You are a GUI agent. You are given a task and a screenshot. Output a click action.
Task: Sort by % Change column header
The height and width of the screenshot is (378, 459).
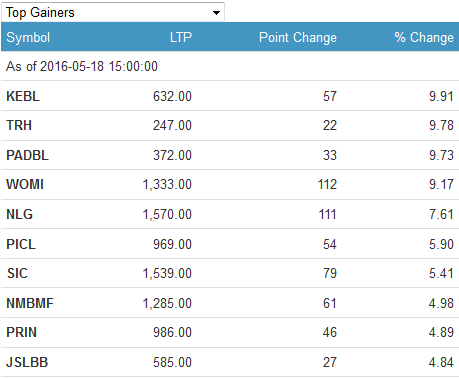coord(424,37)
